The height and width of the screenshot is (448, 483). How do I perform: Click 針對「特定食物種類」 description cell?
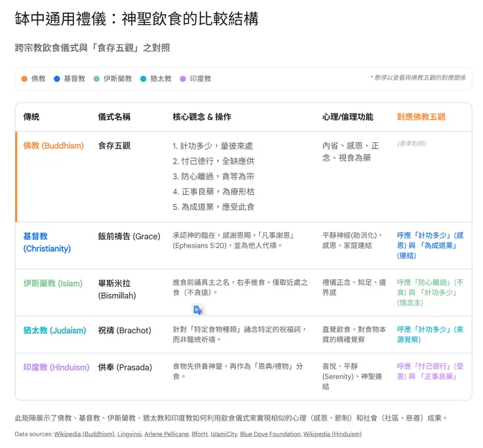point(240,335)
